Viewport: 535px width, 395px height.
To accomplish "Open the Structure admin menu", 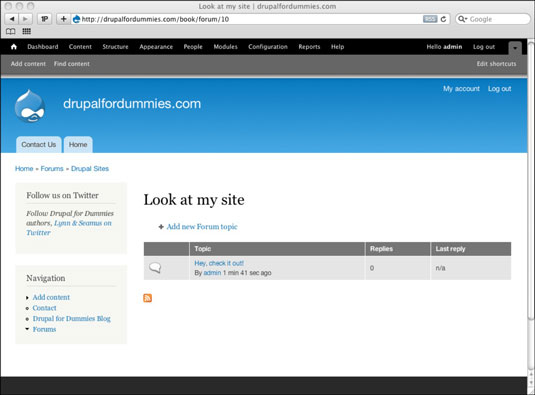I will pos(115,47).
